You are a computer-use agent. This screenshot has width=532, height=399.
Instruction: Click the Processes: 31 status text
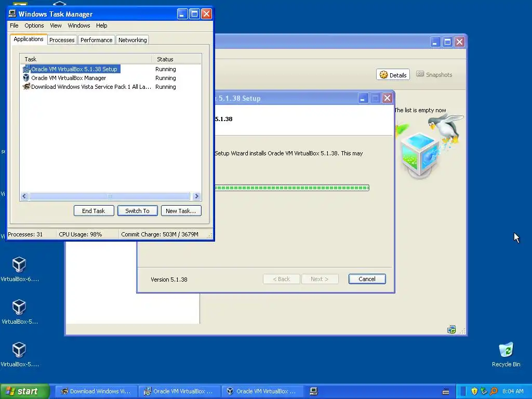(25, 234)
